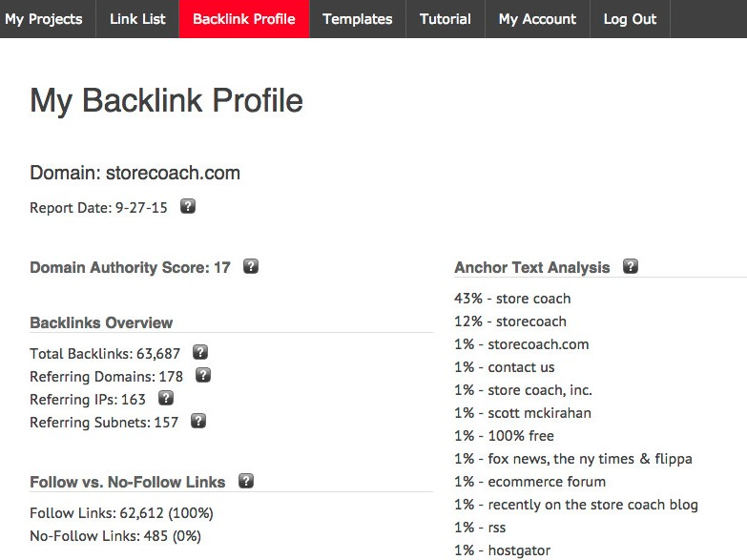Click anchor row scott mckirahan
The image size is (747, 560).
(x=523, y=413)
